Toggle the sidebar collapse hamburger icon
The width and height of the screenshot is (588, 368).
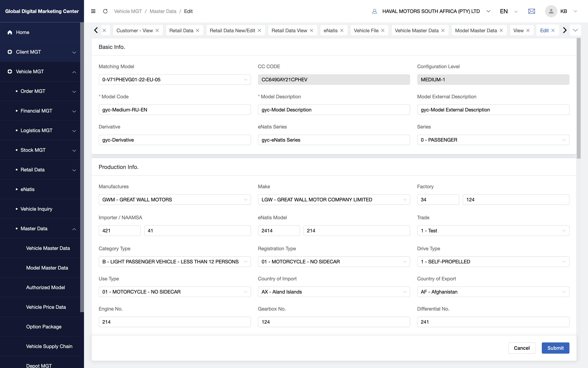93,11
